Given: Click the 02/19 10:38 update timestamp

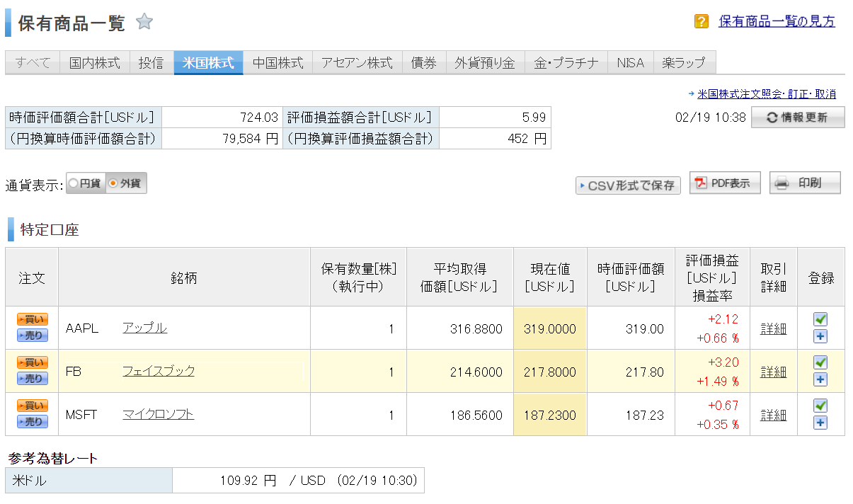Looking at the screenshot, I should tap(711, 118).
